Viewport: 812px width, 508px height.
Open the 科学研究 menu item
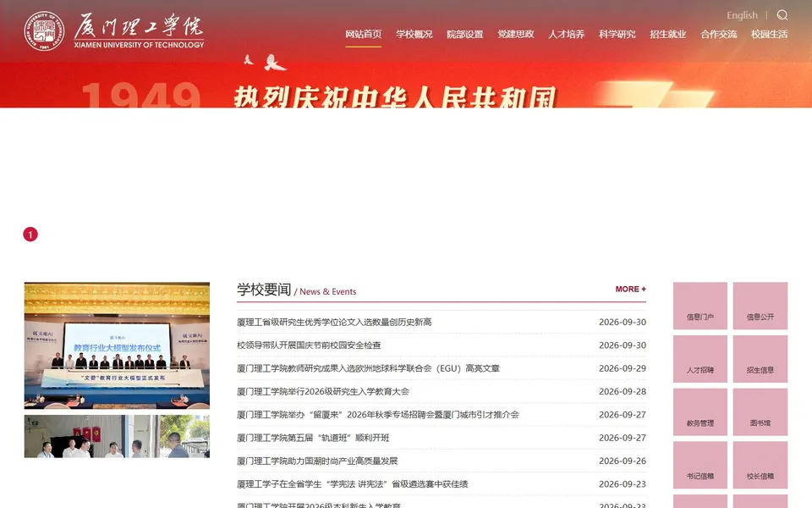click(x=617, y=34)
